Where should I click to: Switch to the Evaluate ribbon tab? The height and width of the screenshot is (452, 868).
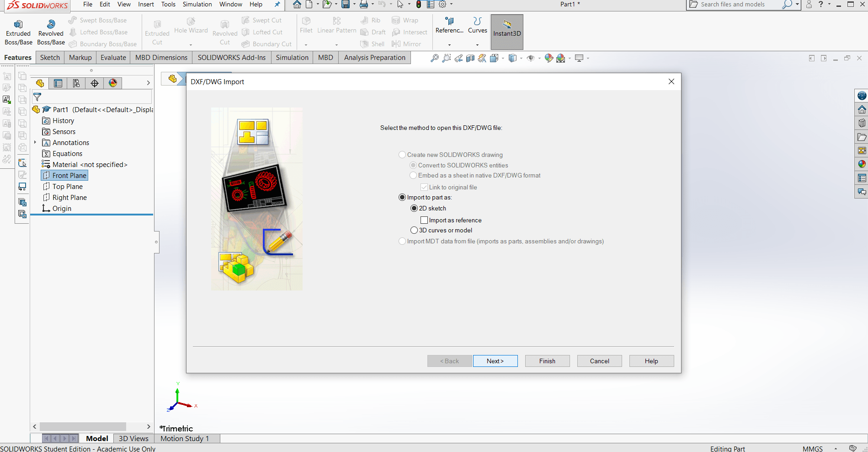[113, 58]
